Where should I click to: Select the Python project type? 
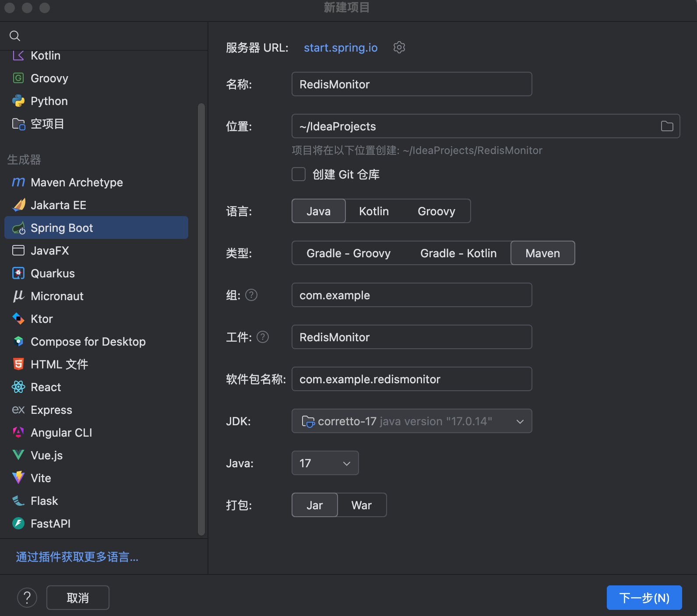click(x=96, y=101)
